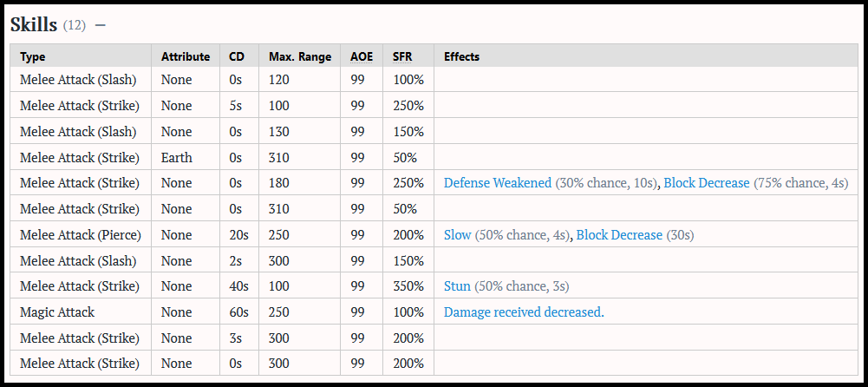Screen dimensions: 868x387
Task: Open the Defense Weakened effect link
Action: (498, 183)
